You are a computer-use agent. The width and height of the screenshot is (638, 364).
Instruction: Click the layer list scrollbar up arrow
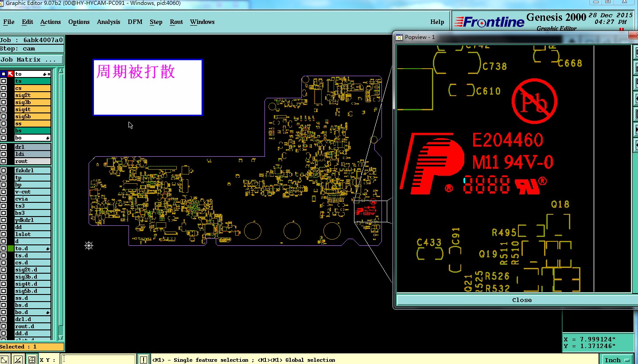coord(61,71)
